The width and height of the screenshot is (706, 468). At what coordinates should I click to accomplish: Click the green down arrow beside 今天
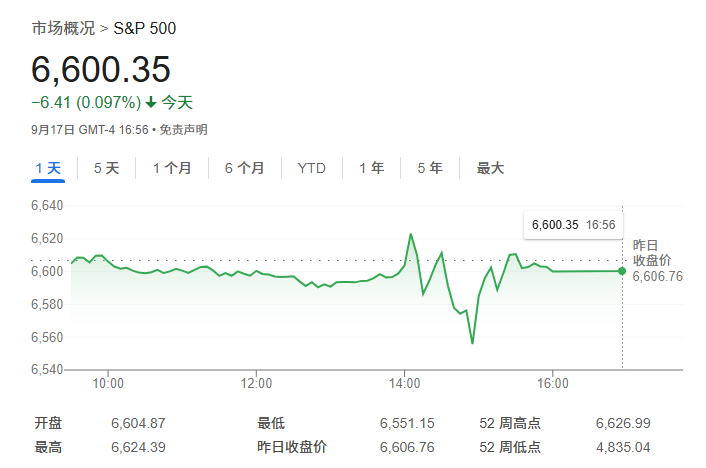151,102
